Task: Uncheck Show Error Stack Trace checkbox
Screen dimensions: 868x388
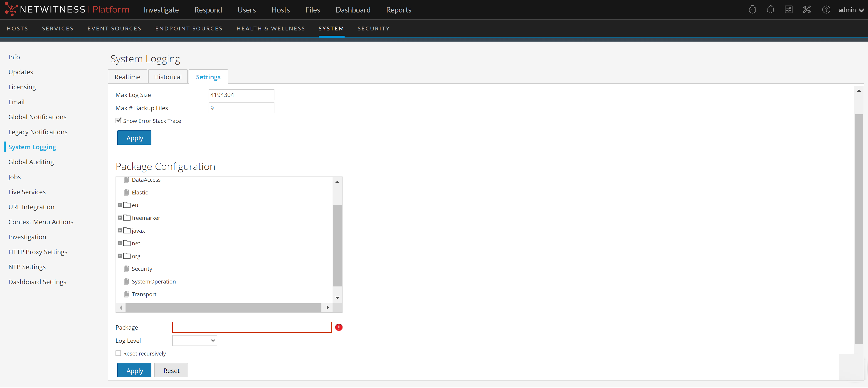Action: [x=118, y=121]
